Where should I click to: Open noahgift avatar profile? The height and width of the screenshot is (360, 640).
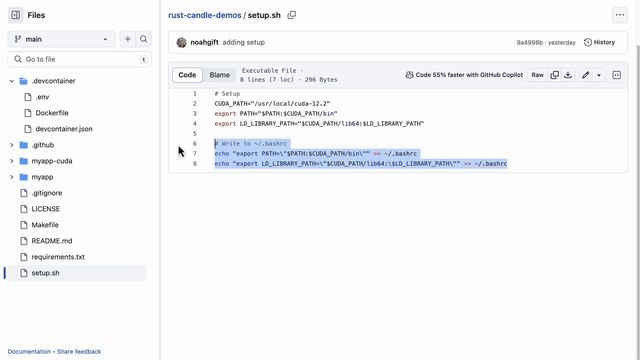(x=181, y=42)
